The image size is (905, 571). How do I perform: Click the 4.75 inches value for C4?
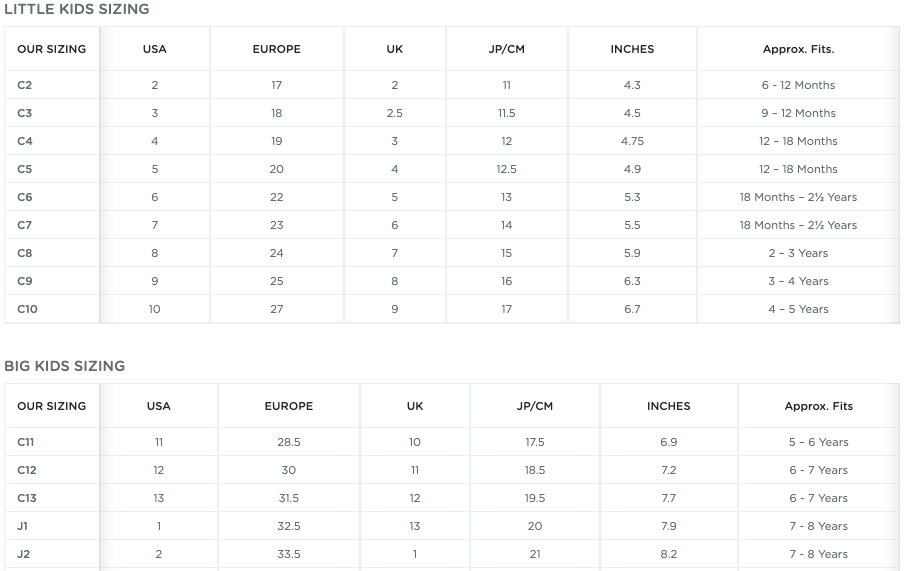pos(632,141)
